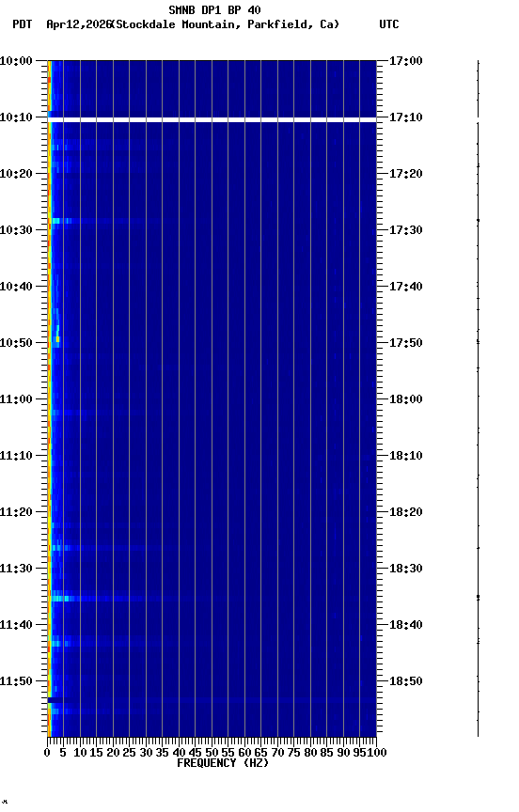Click the 18:30 UTC time label

405,569
